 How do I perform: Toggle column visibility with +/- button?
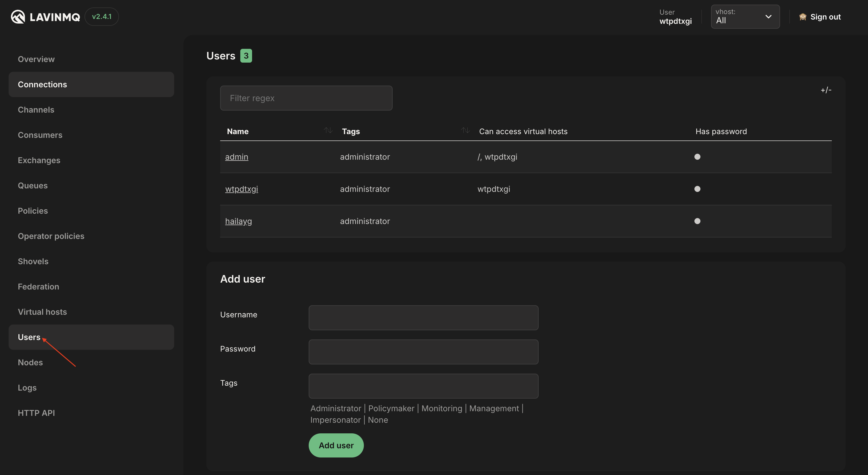(826, 90)
